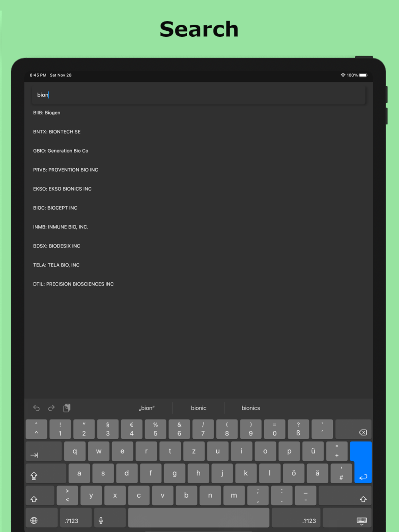This screenshot has height=532, width=399.
Task: Tap the 'ß' question mark key
Action: [x=298, y=429]
